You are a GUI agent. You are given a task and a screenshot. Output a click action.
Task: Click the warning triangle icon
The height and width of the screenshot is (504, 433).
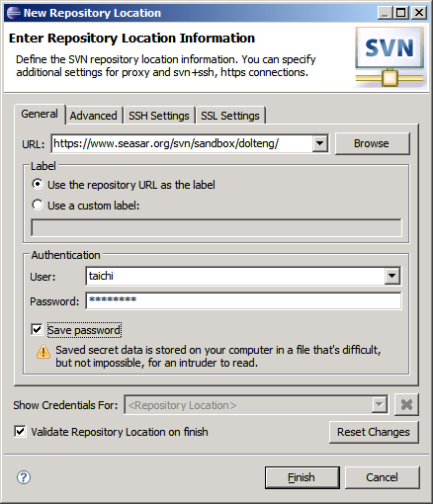[x=43, y=351]
